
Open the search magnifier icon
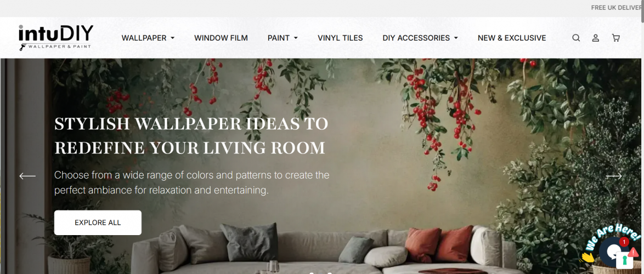(576, 38)
